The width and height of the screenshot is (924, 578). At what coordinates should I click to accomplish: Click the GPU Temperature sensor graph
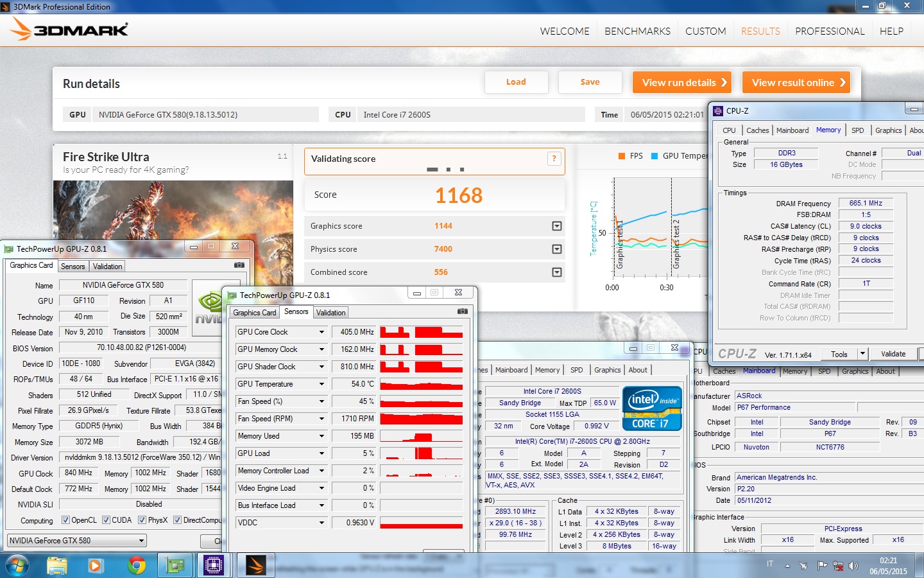421,384
